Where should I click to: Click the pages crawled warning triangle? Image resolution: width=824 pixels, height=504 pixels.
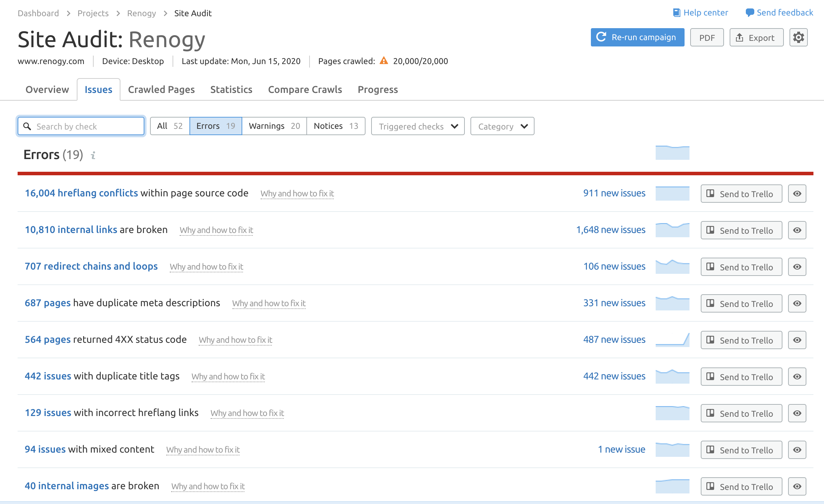(x=383, y=61)
